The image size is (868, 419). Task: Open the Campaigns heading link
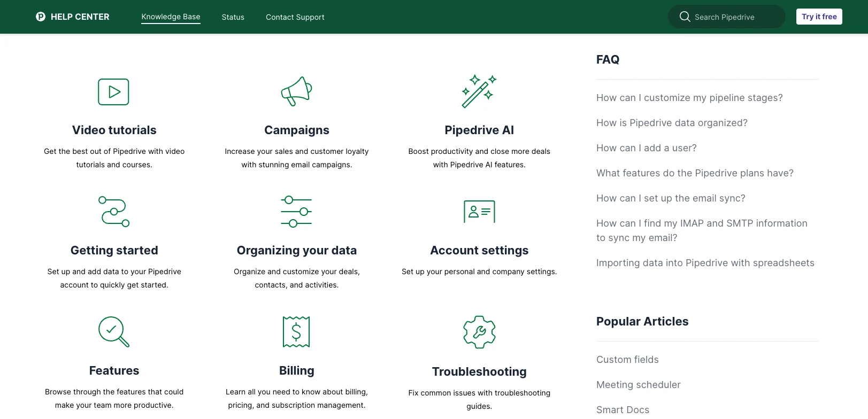pos(297,130)
